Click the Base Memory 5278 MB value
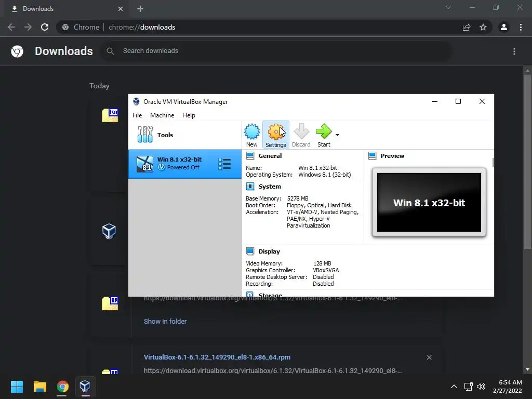 298,198
